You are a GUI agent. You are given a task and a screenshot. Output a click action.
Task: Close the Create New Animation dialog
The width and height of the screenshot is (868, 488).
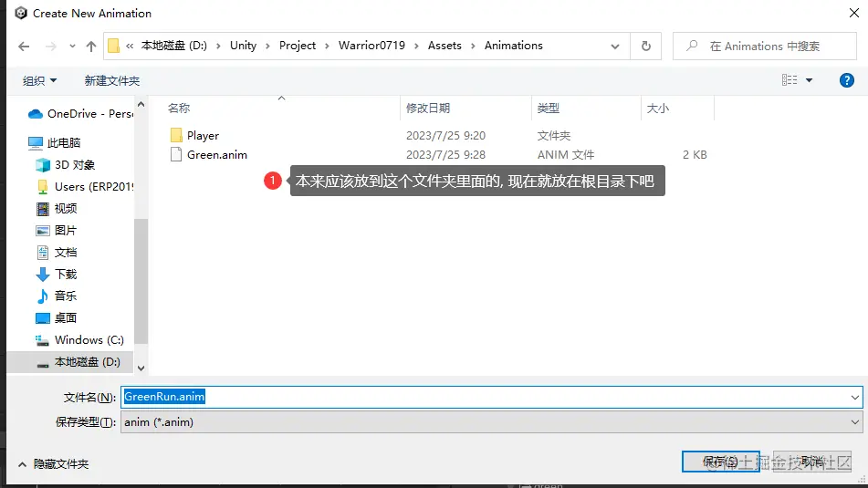854,13
